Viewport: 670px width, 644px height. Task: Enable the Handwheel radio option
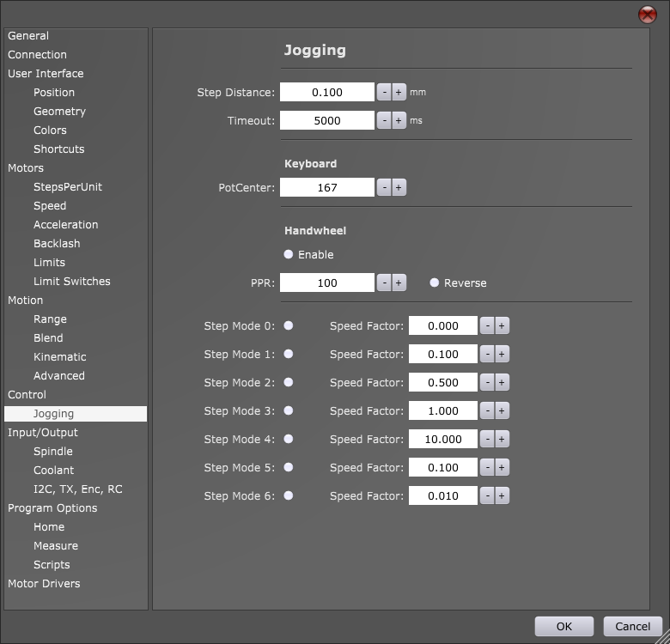(x=289, y=255)
